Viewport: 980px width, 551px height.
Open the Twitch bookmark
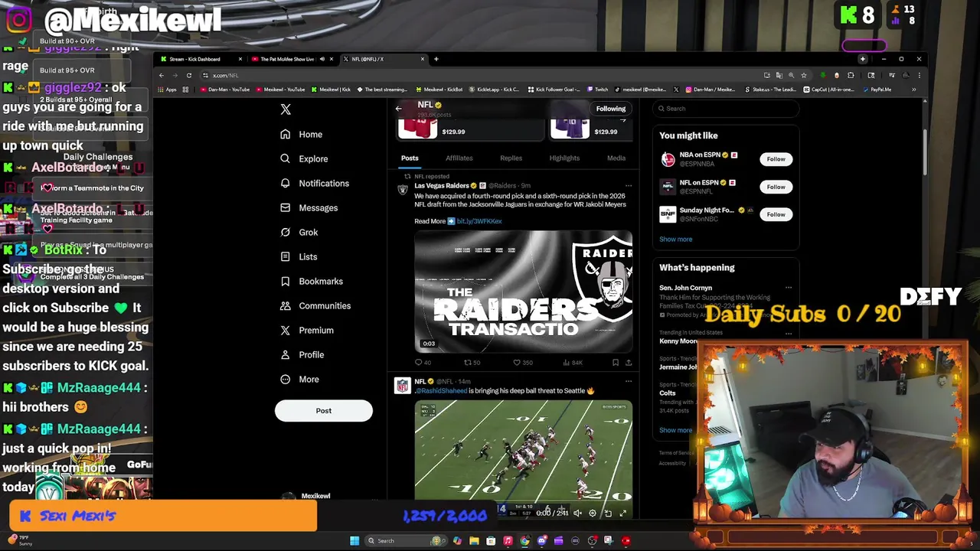[x=597, y=90]
